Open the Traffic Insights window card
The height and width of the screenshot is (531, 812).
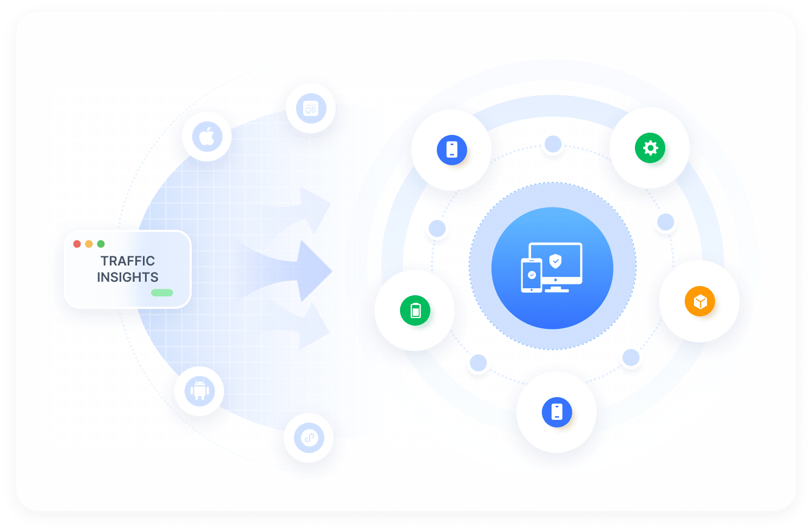tap(127, 269)
